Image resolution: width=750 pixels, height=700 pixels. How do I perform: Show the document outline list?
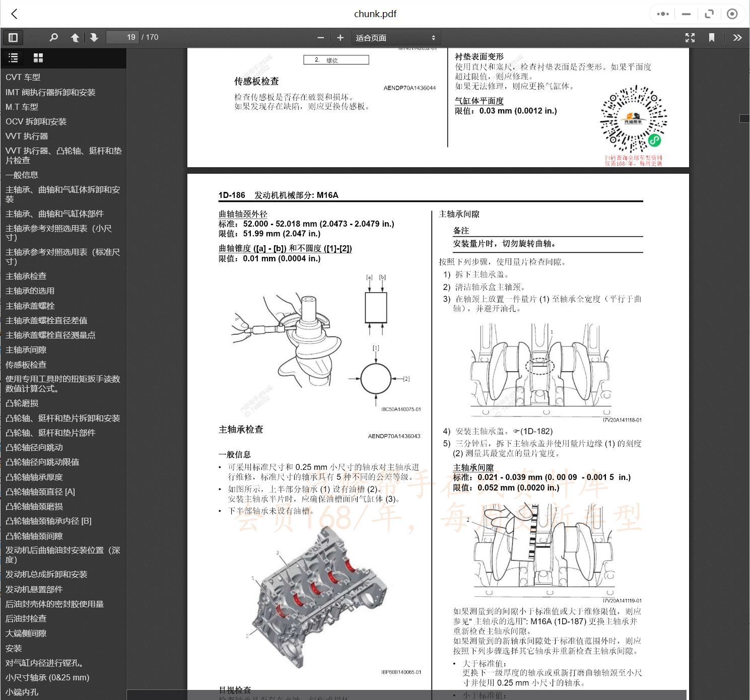[13, 58]
